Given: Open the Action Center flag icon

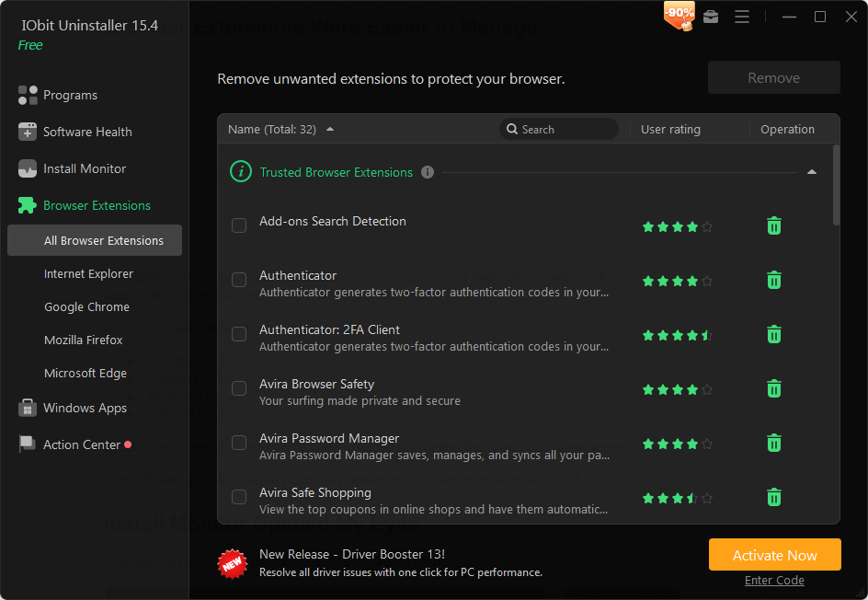Looking at the screenshot, I should coord(28,444).
